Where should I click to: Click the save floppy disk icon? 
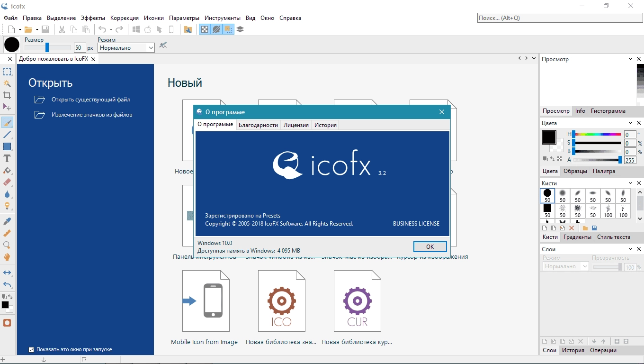coord(45,29)
